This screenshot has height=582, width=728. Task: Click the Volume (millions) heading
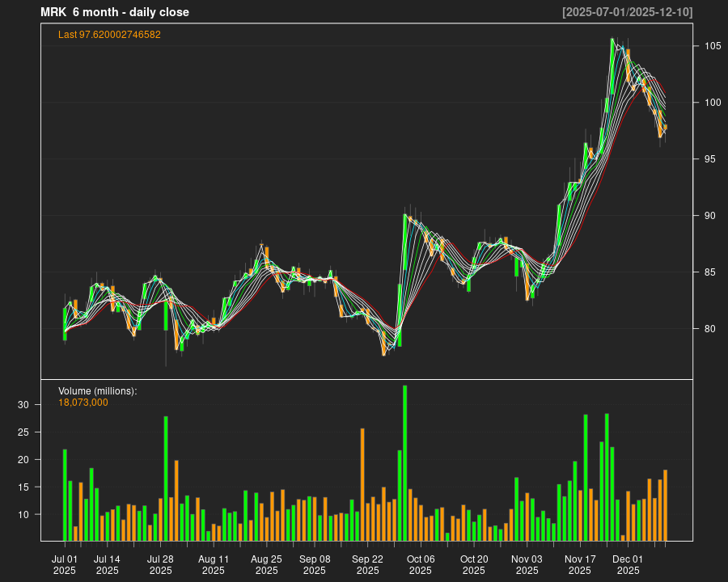pos(98,391)
